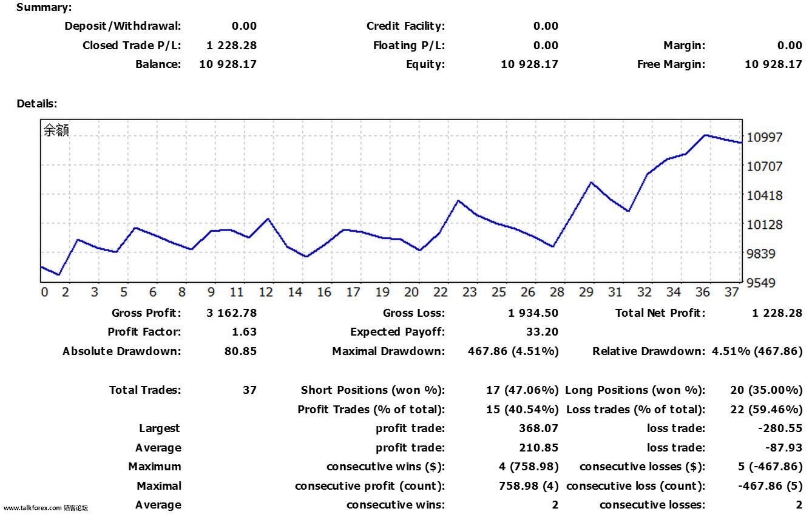The image size is (812, 514).
Task: Click the Profit Trades value 15 (40.54%)
Action: (522, 410)
